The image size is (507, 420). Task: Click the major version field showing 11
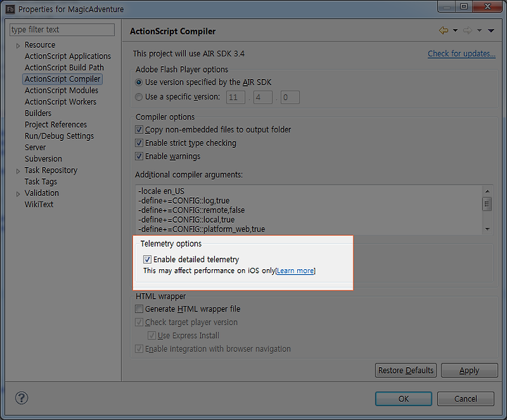click(x=235, y=97)
